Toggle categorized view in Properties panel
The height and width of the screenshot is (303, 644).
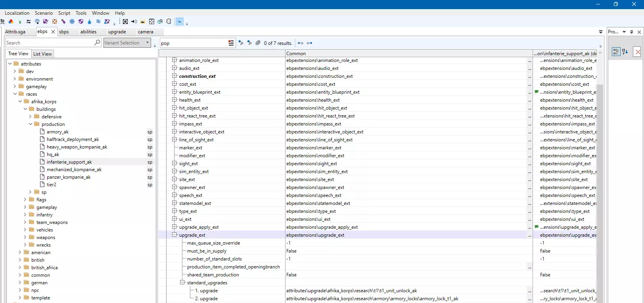pyautogui.click(x=616, y=52)
